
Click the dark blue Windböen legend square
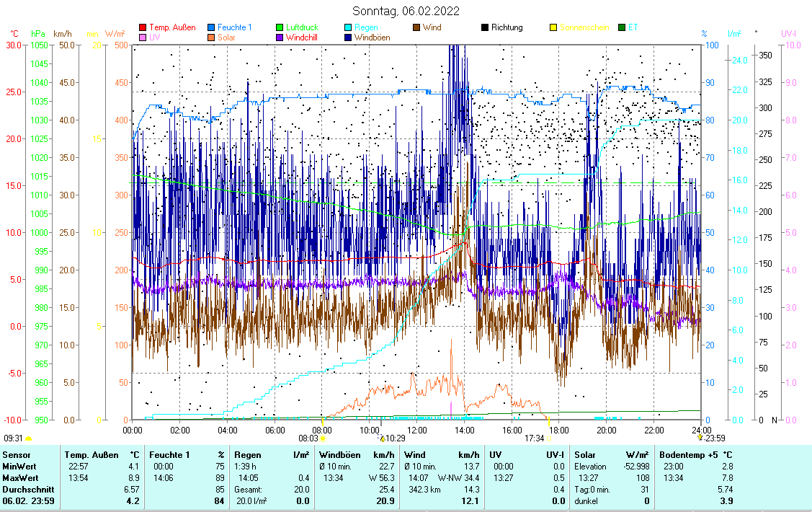pos(348,37)
